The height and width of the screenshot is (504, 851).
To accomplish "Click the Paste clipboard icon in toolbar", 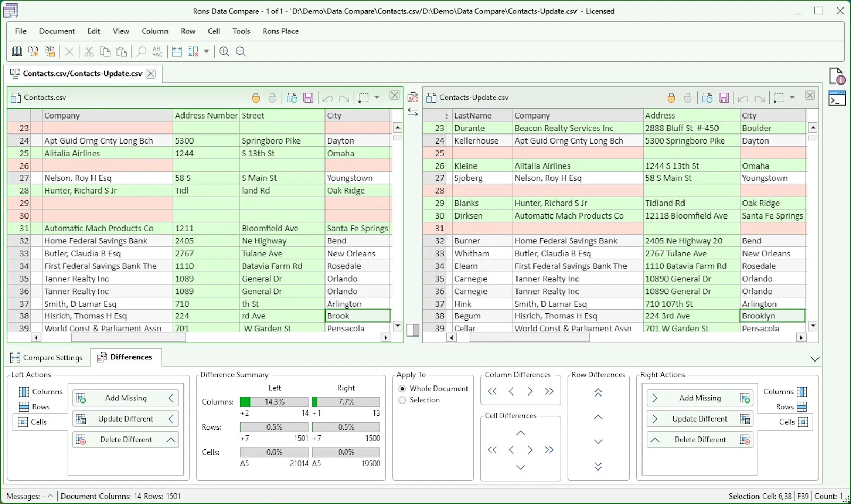I will point(122,52).
